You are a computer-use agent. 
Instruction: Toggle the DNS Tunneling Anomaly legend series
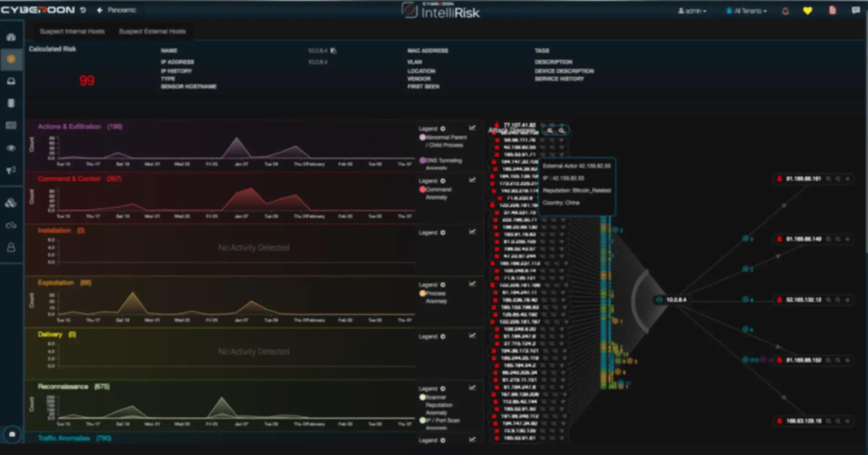tap(441, 164)
